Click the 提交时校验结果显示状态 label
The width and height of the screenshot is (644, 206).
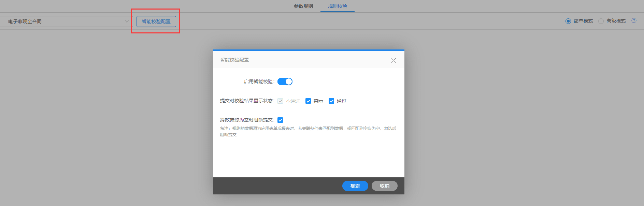click(247, 101)
